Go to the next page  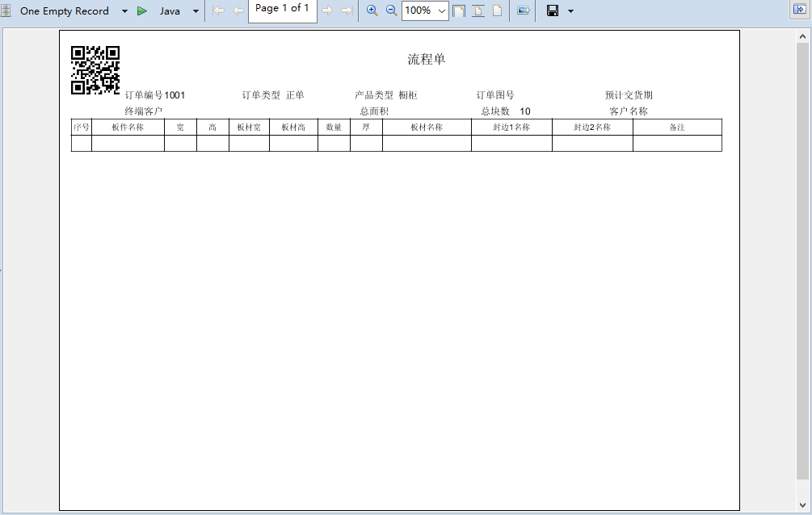coord(326,10)
